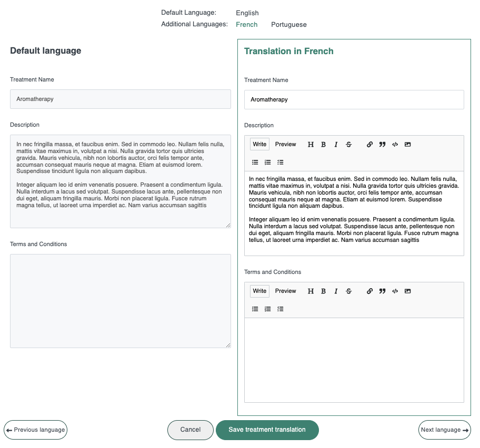
Task: Apply strikethrough in Terms and Conditions editor
Action: point(348,291)
